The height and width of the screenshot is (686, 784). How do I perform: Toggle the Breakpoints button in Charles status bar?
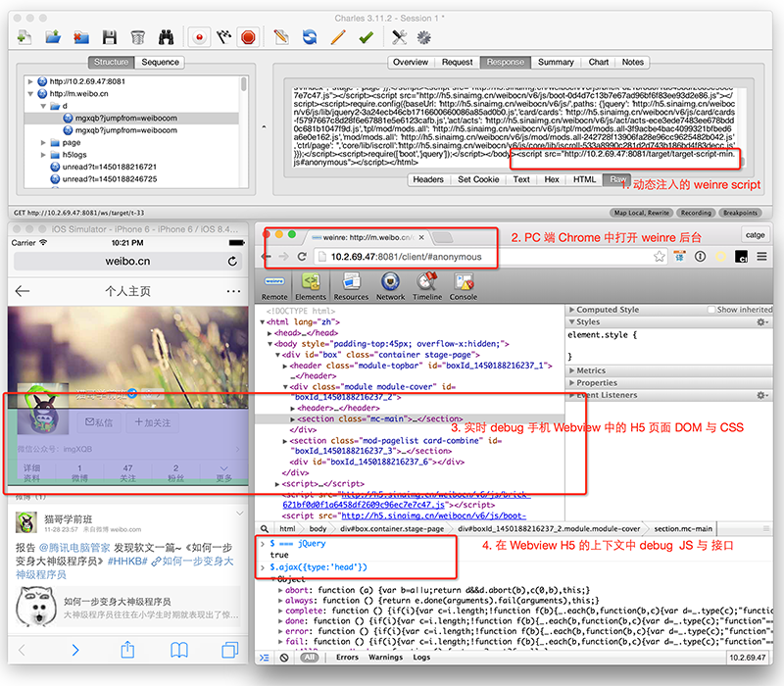click(740, 212)
